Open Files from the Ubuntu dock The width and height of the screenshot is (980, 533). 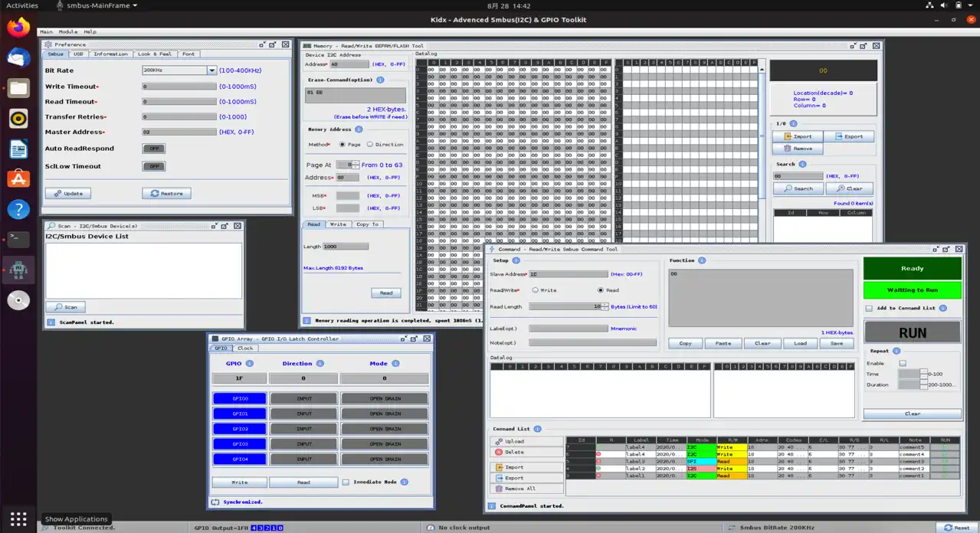pyautogui.click(x=18, y=88)
